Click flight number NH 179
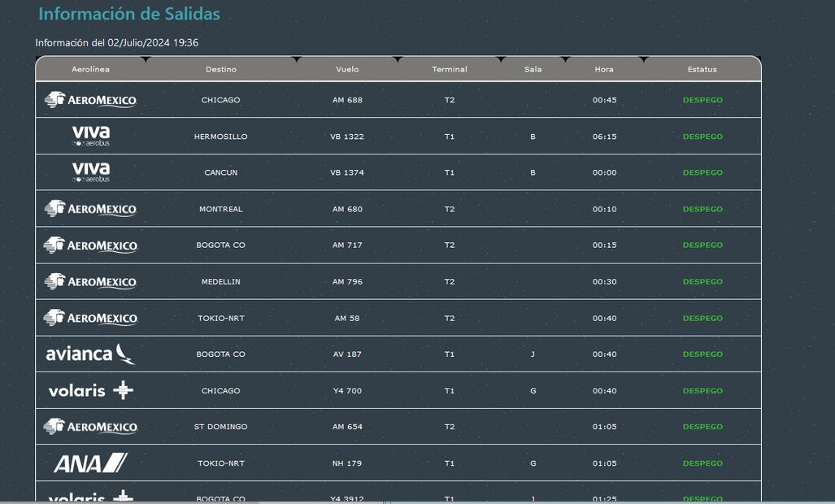The width and height of the screenshot is (835, 504). 347,463
